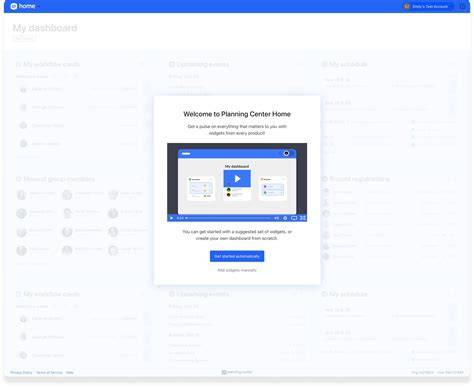This screenshot has height=387, width=474.
Task: Click the My dashboard heading
Action: click(x=45, y=28)
